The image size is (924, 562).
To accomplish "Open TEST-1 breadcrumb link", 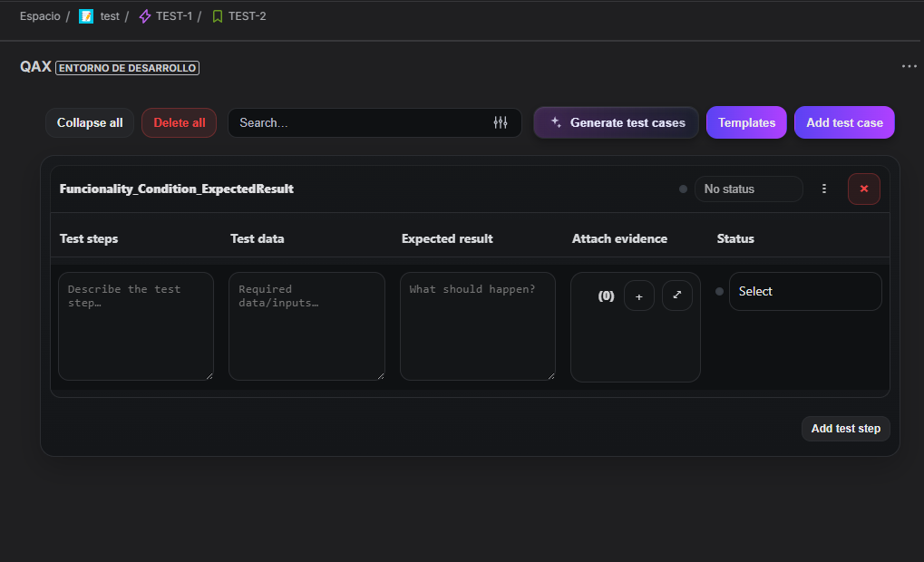I will (174, 16).
